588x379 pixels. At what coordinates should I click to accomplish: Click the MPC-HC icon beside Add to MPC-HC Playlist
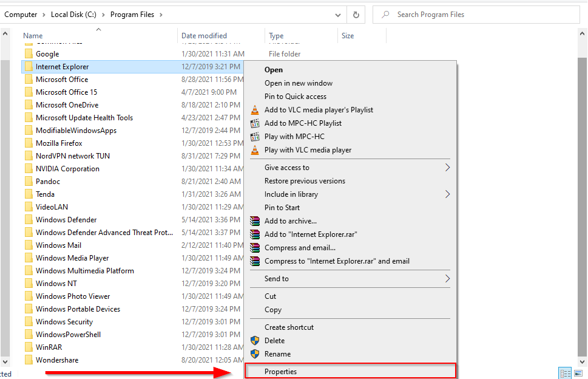pyautogui.click(x=255, y=123)
